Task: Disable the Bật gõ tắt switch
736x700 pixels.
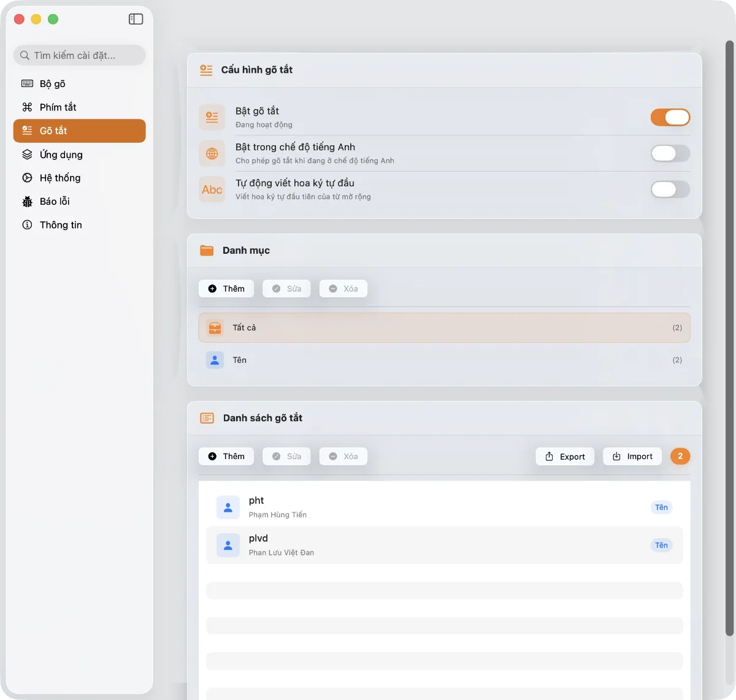Action: 670,117
